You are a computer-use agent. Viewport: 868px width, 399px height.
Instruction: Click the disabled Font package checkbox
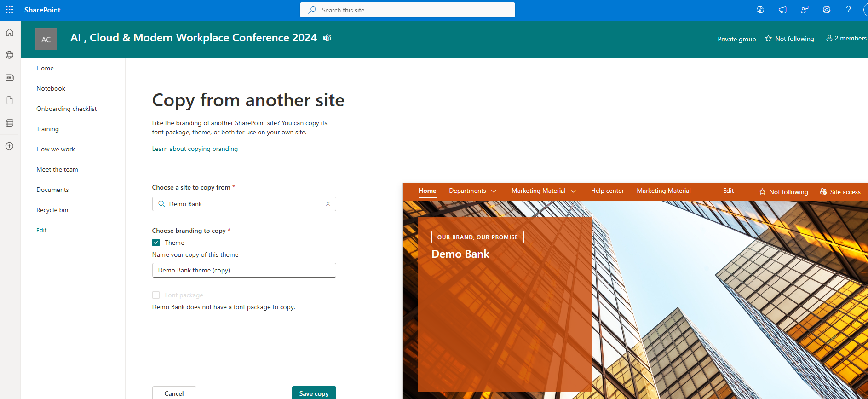(156, 295)
